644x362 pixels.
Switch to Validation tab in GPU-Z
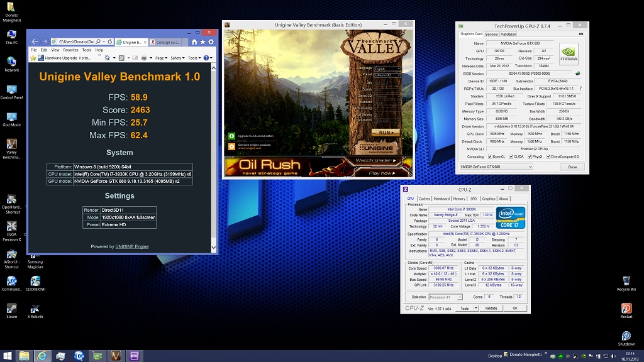tap(508, 34)
